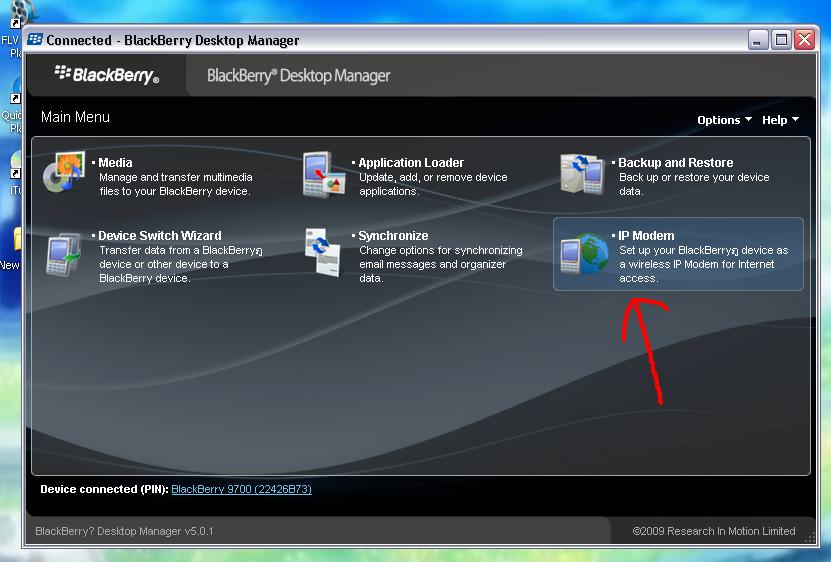Image resolution: width=831 pixels, height=562 pixels.
Task: Click 'Back up or restore your device' text
Action: point(694,177)
